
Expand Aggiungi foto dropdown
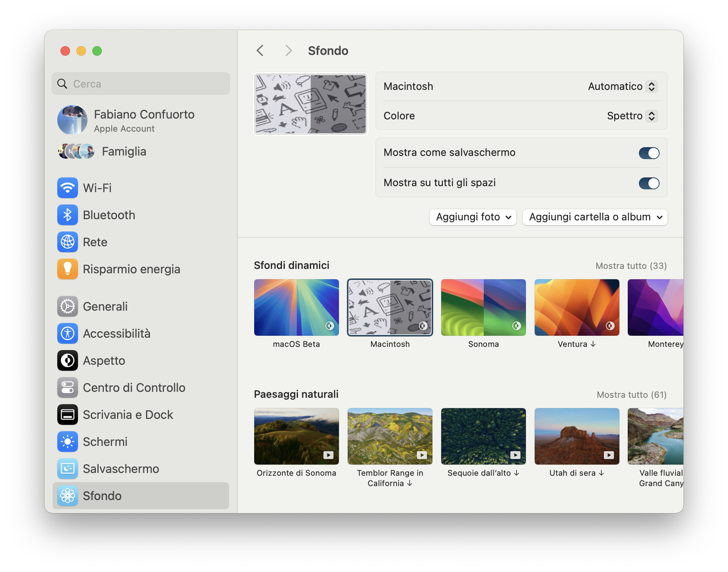(x=473, y=217)
